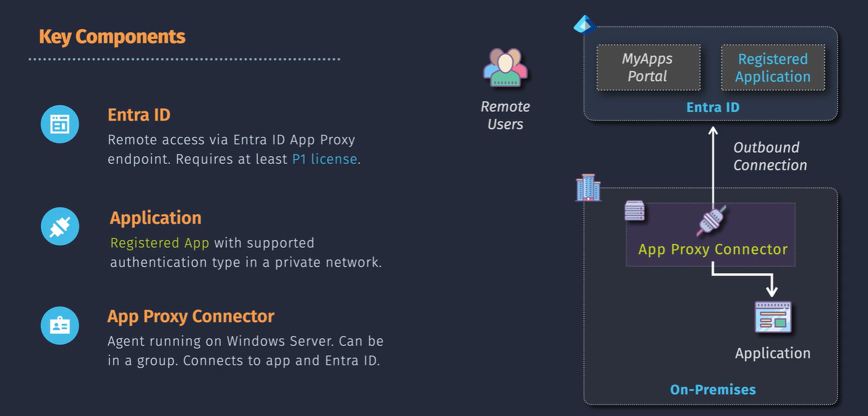Click the Entra ID diamond logo icon

click(x=583, y=25)
